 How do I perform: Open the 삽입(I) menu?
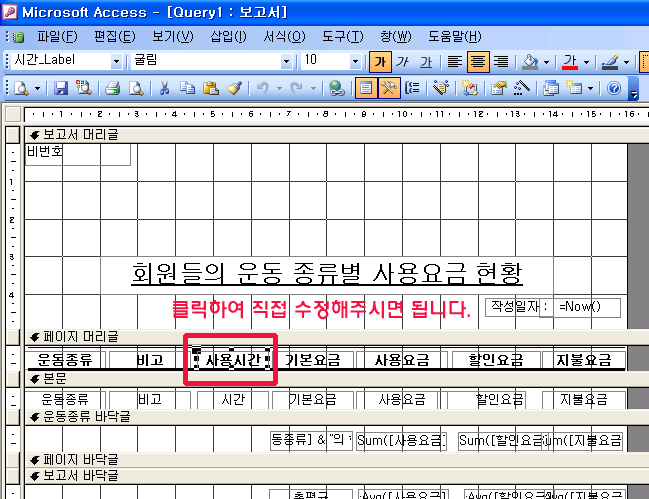(x=228, y=37)
